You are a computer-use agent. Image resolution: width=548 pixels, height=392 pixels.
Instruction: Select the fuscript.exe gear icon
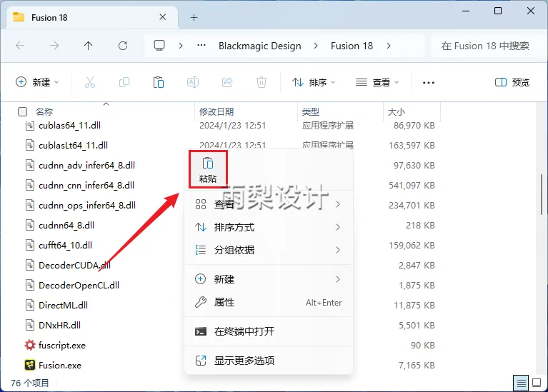30,345
